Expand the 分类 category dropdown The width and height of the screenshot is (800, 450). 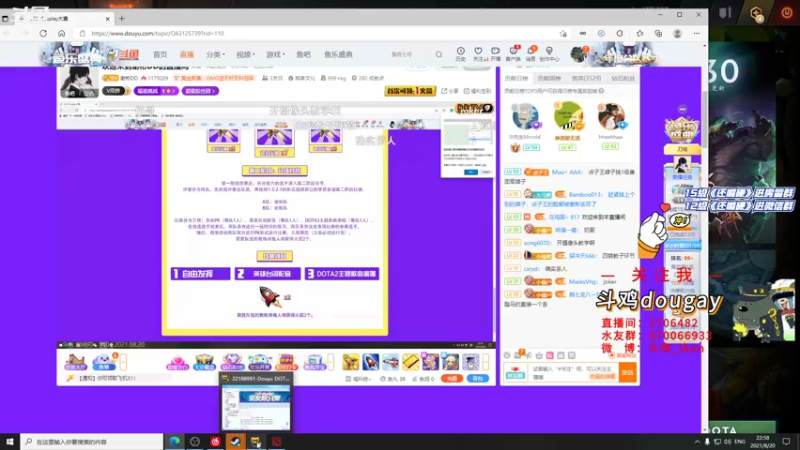215,54
